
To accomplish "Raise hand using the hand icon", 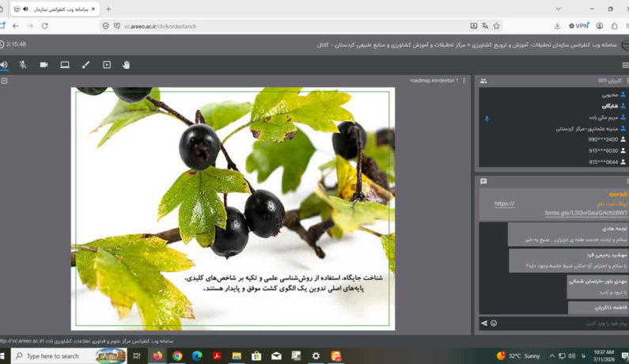I will point(127,65).
